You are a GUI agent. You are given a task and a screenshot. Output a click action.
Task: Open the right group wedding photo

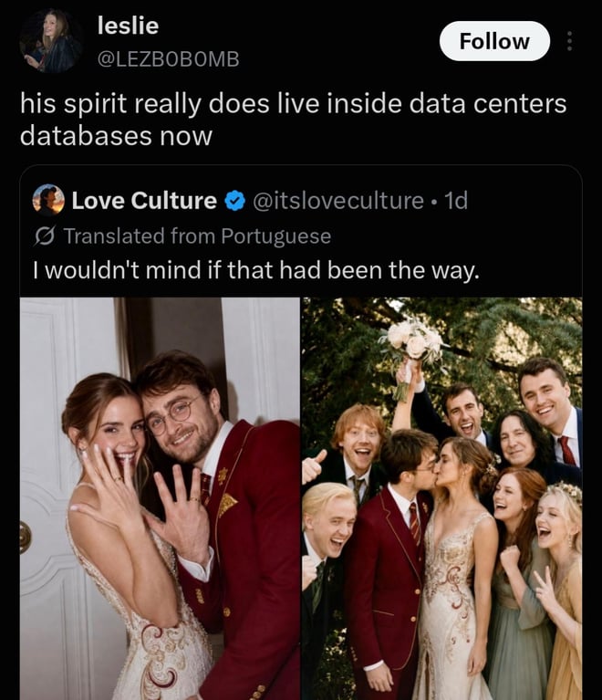click(441, 498)
